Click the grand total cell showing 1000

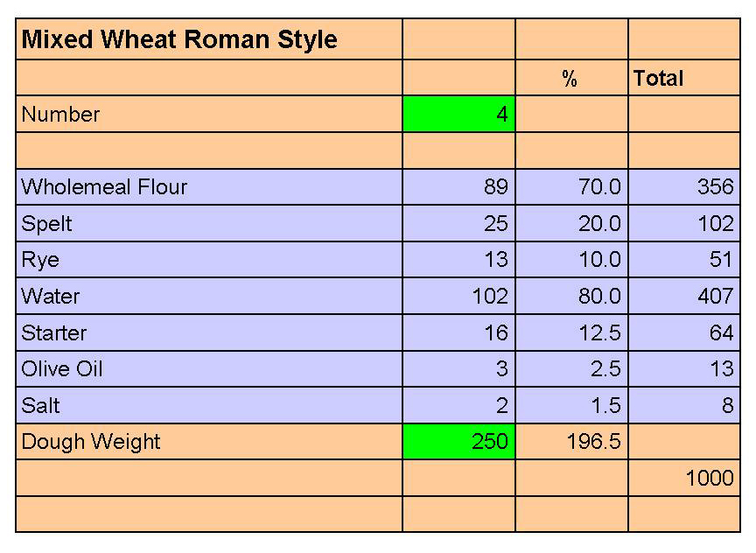[x=684, y=478]
